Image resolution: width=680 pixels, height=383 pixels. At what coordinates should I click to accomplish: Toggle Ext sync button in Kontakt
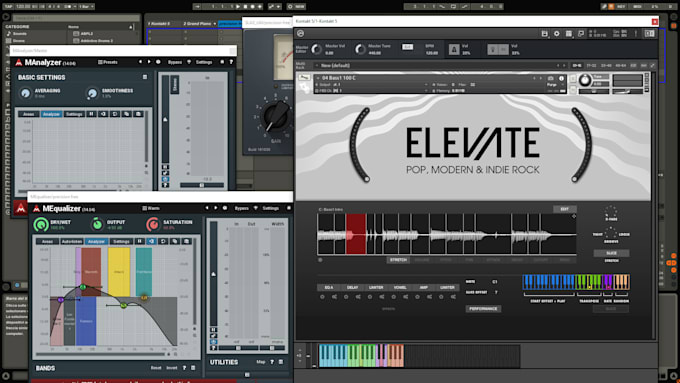point(407,47)
